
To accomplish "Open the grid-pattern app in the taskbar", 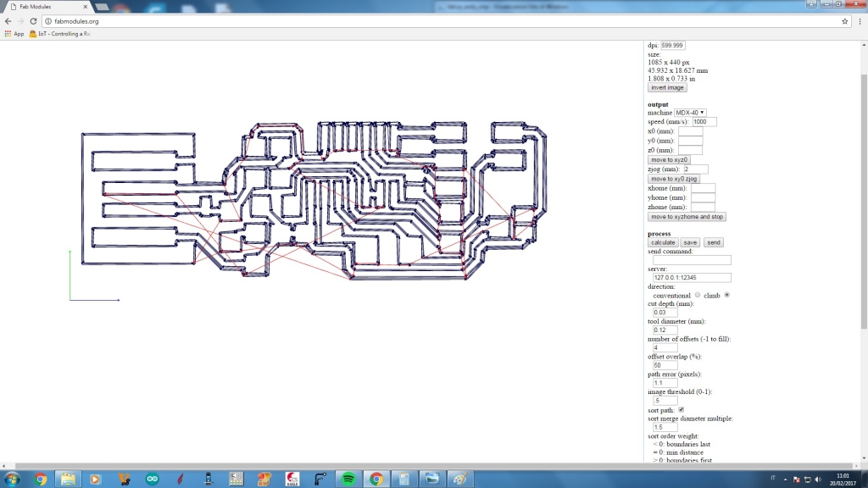I will coord(236,479).
